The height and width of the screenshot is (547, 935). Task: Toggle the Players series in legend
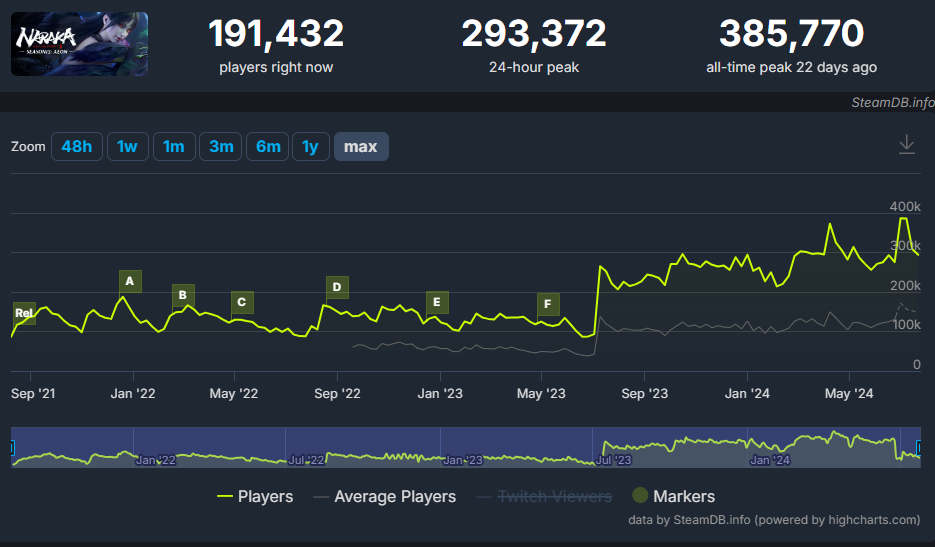tap(256, 496)
